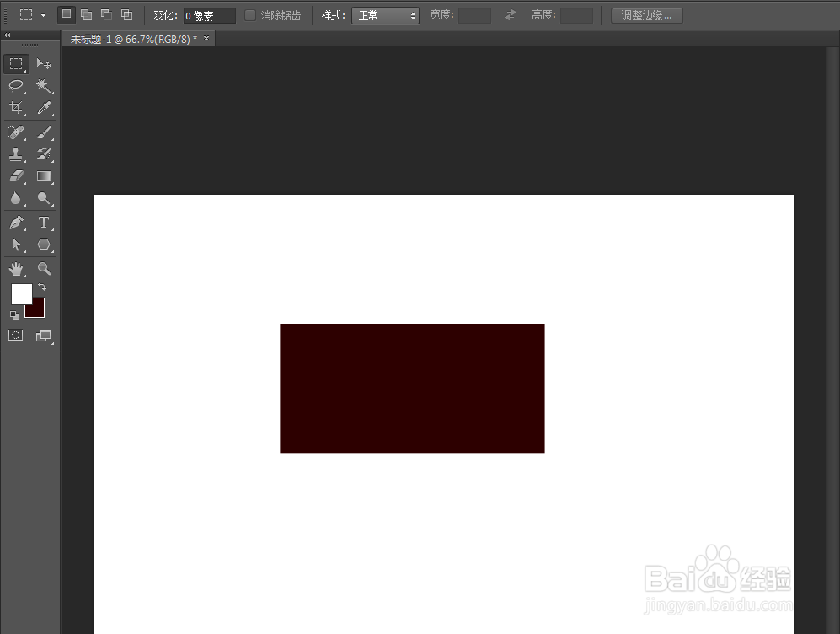The width and height of the screenshot is (840, 634).
Task: Switch to the 未标题-1 document tab
Action: pyautogui.click(x=134, y=39)
